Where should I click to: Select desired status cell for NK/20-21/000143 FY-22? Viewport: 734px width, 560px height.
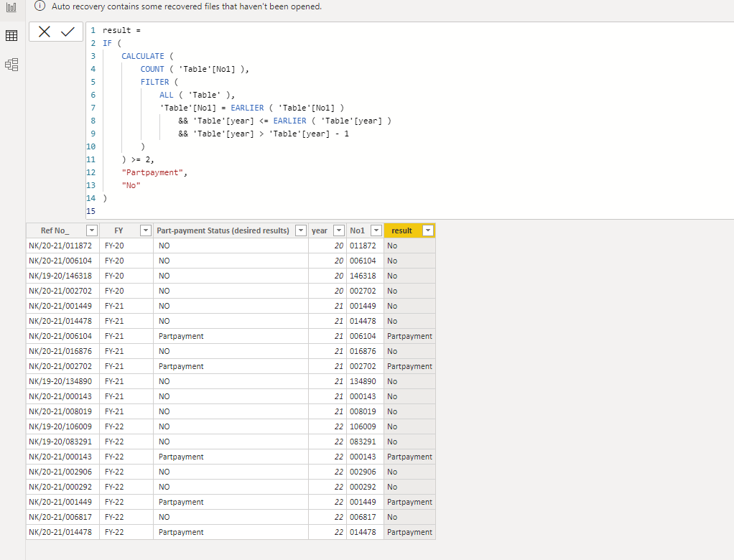231,457
